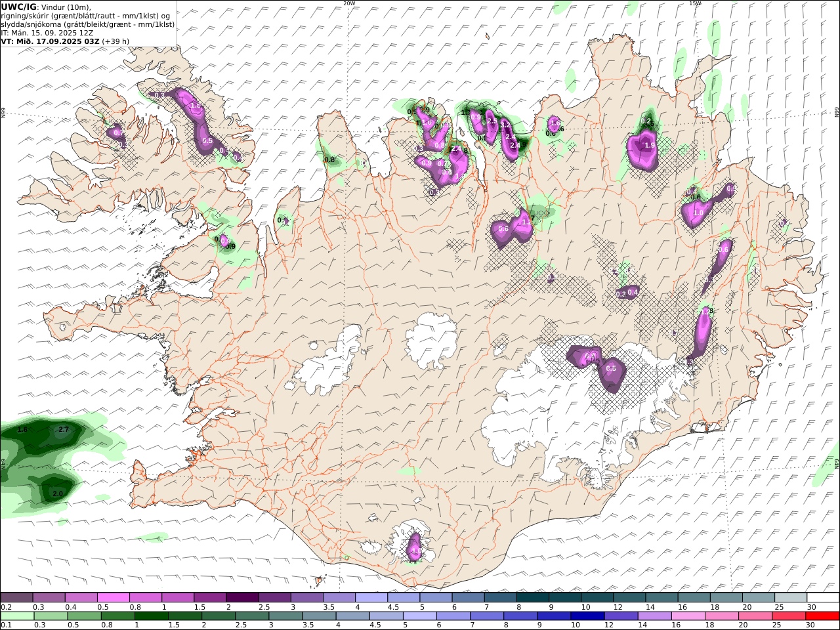
Task: Click the pale green 0.1 rain legend swatch
Action: [17, 616]
